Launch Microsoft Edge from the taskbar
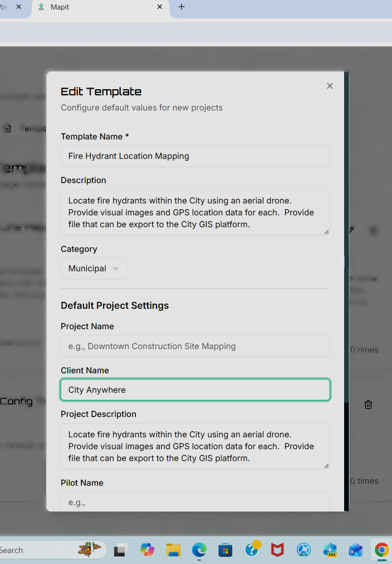 pyautogui.click(x=199, y=550)
